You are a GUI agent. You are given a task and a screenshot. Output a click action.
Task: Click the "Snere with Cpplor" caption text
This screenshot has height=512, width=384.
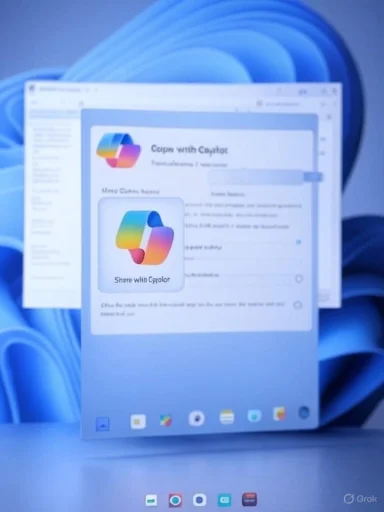tap(142, 280)
